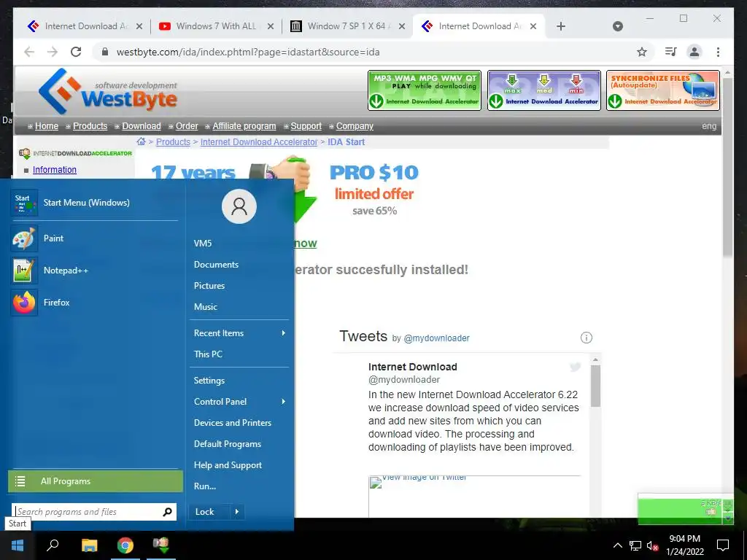Open Help and Support
This screenshot has width=747, height=560.
pyautogui.click(x=228, y=464)
